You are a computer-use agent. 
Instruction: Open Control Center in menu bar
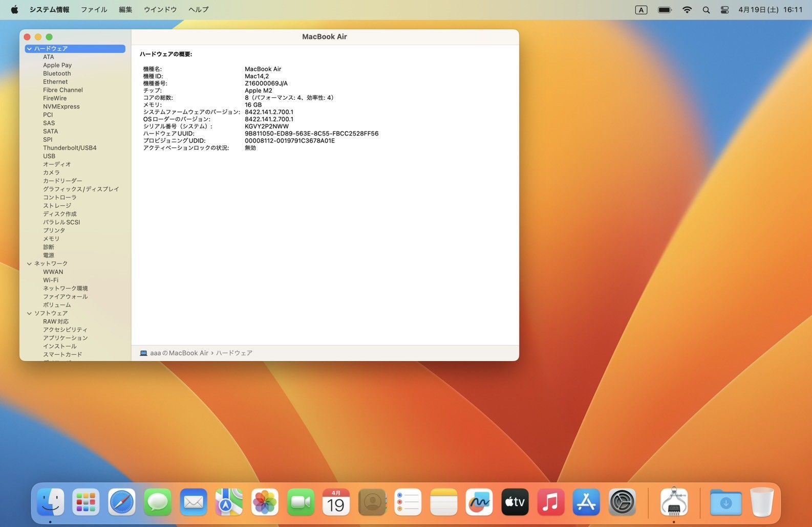[x=724, y=10]
